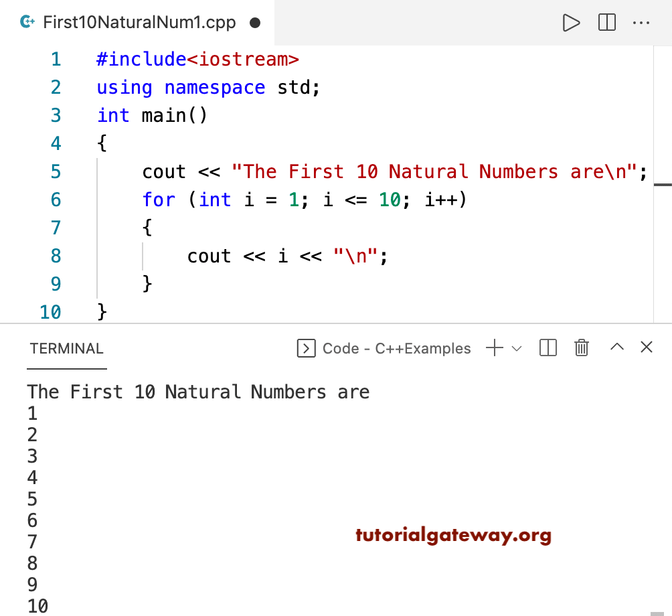Click the unsaved changes dot on the tab

point(255,22)
